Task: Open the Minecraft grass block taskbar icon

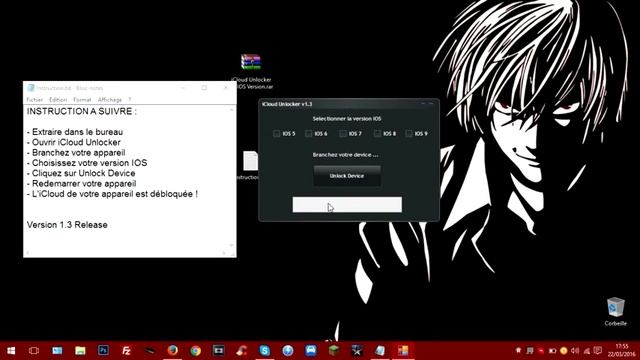Action: [x=334, y=350]
